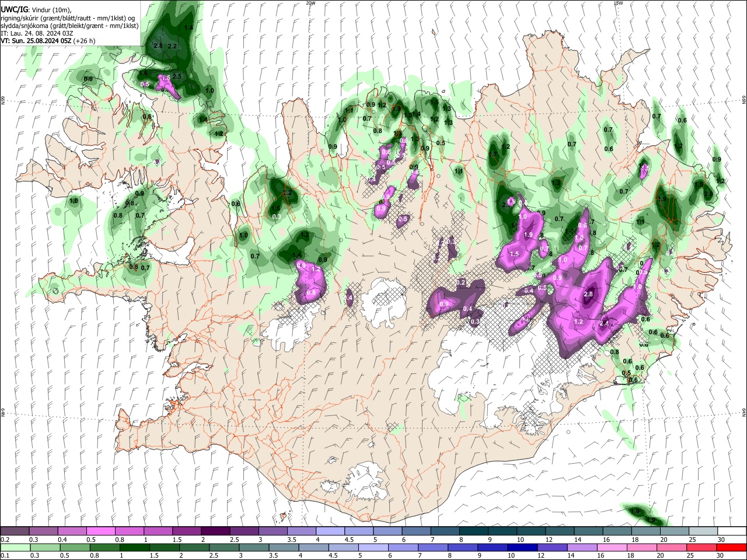Click the 'rigning/skúrir' legend description line
Viewport: 747px width, 560px height.
(x=68, y=18)
